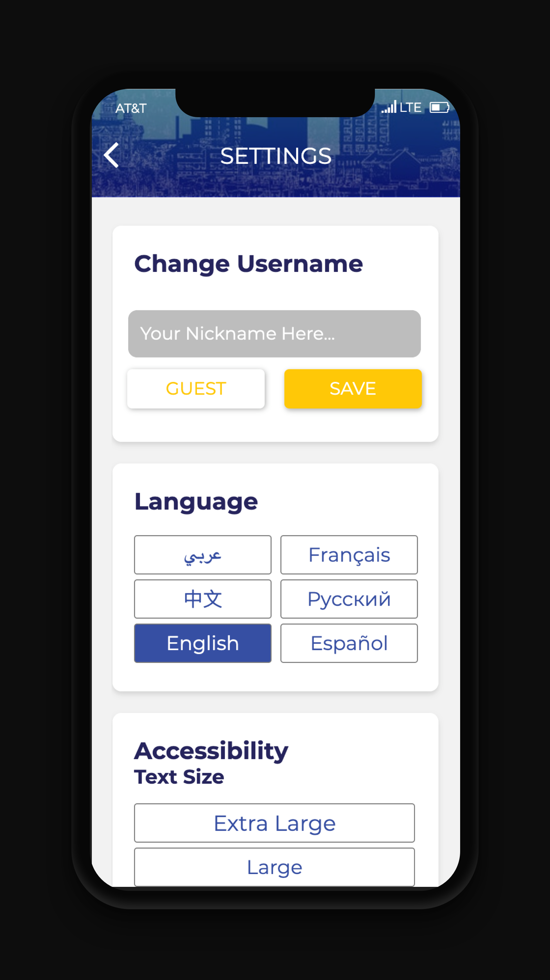Tap the LTE network indicator
The height and width of the screenshot is (980, 550).
[410, 108]
